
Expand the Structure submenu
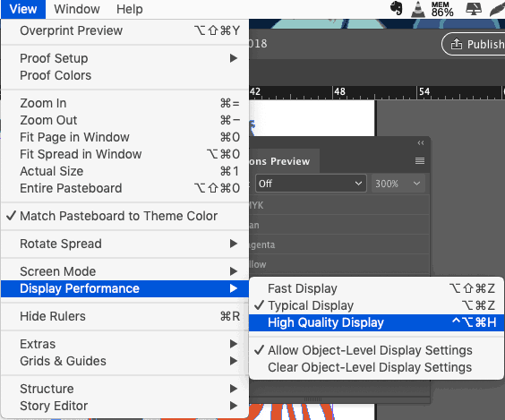[124, 389]
